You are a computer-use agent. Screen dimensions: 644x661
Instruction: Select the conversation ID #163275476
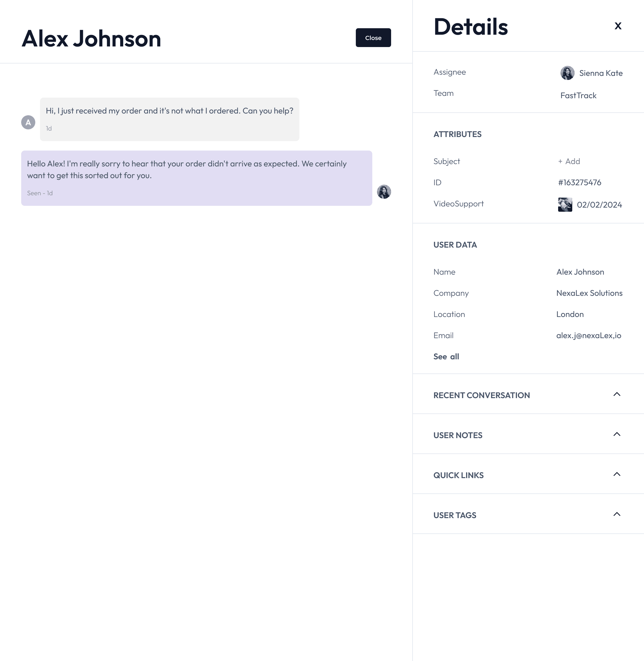tap(579, 182)
